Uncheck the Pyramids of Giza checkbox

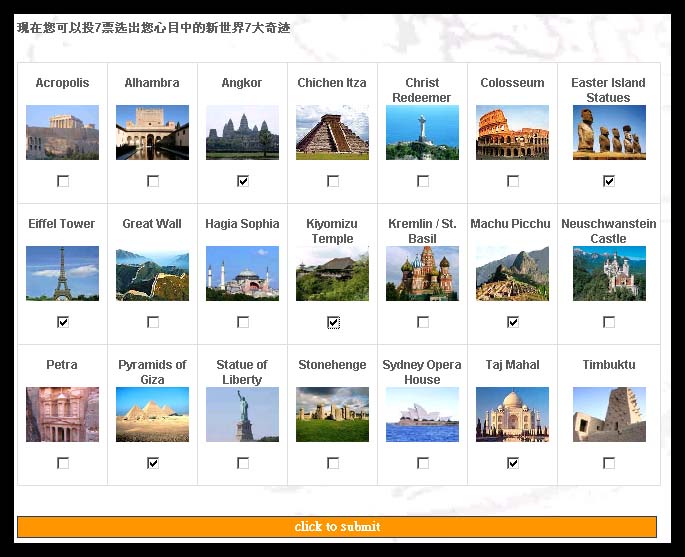(x=153, y=463)
